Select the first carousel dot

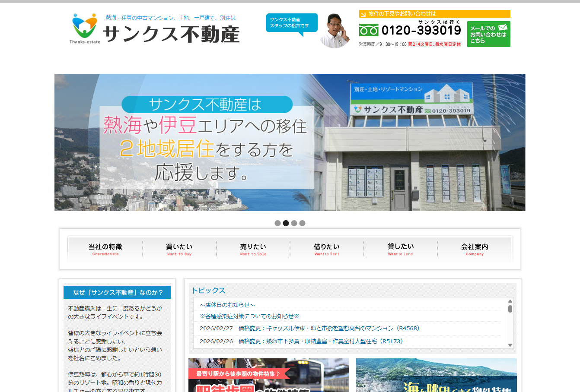click(277, 223)
